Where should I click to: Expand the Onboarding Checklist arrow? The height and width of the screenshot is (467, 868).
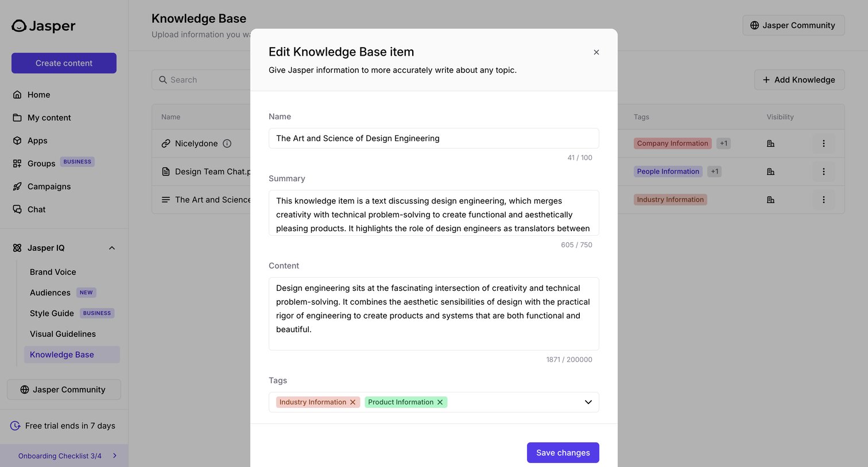(115, 456)
